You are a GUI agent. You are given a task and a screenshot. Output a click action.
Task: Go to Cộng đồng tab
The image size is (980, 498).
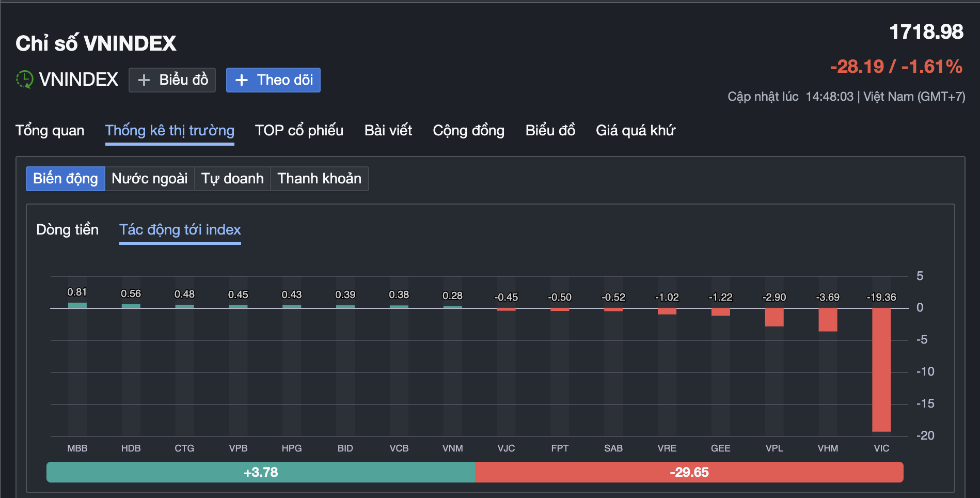point(468,131)
